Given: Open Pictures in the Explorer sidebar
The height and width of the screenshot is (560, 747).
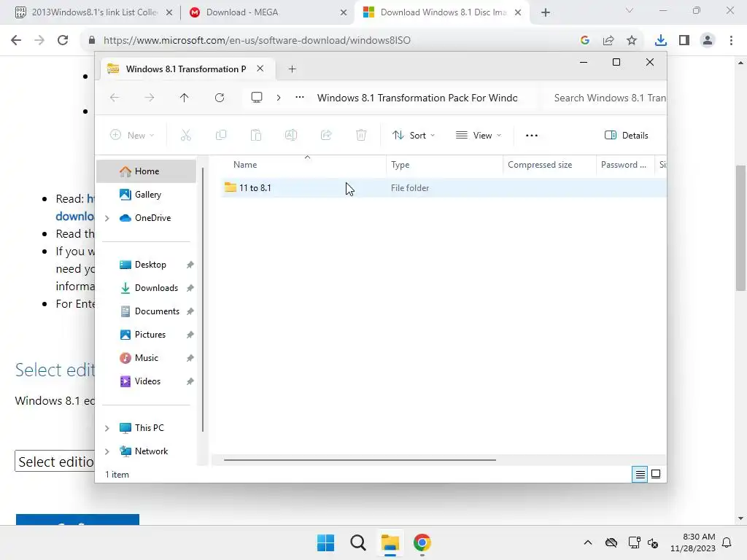Looking at the screenshot, I should pos(146,335).
